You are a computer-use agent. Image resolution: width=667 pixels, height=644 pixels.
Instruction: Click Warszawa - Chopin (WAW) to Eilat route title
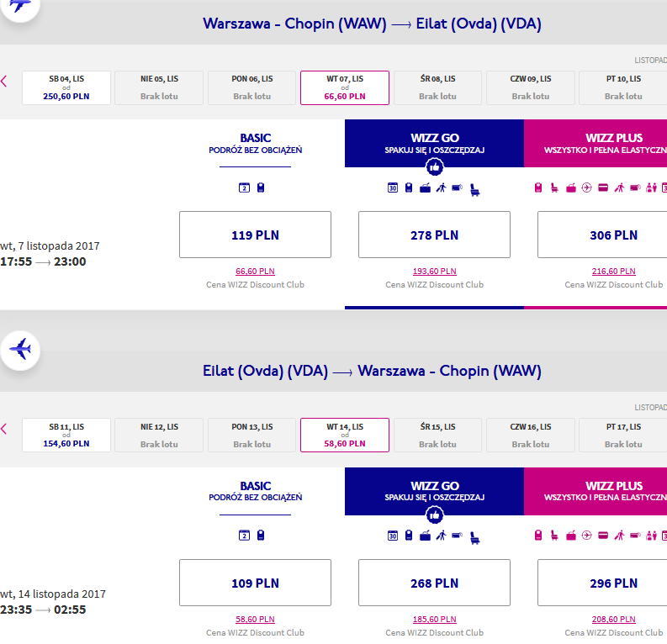[372, 24]
